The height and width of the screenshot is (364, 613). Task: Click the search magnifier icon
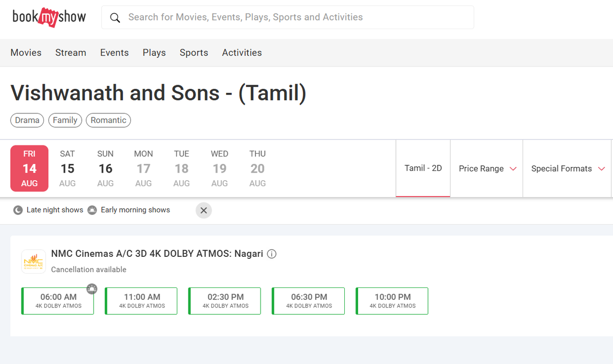pyautogui.click(x=115, y=18)
